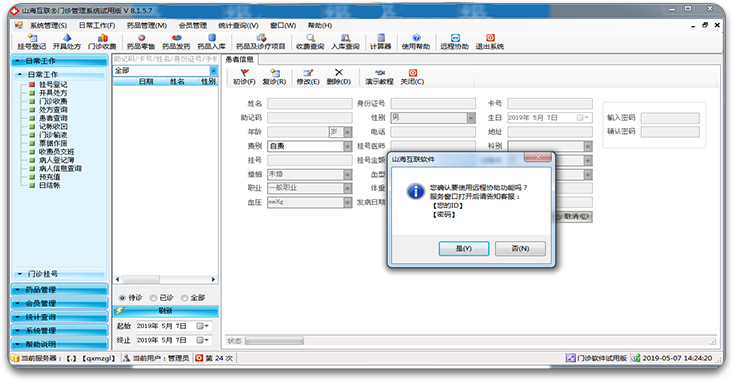Expand the 门诊挂号 sidebar section

click(60, 274)
